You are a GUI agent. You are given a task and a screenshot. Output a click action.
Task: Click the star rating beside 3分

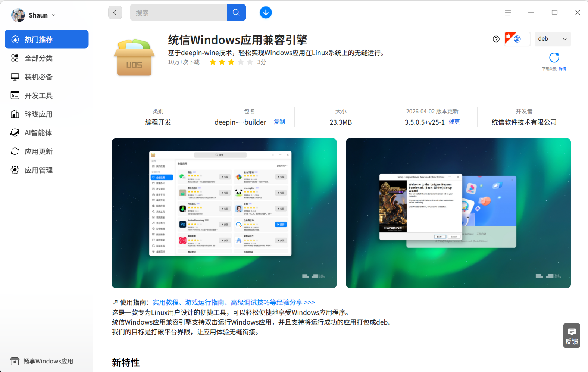(x=231, y=62)
